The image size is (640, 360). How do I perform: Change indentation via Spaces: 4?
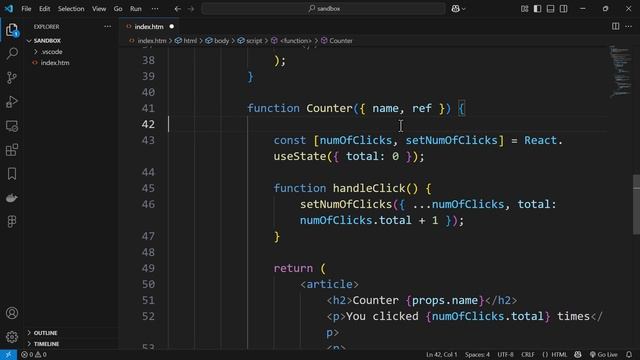[x=477, y=355]
